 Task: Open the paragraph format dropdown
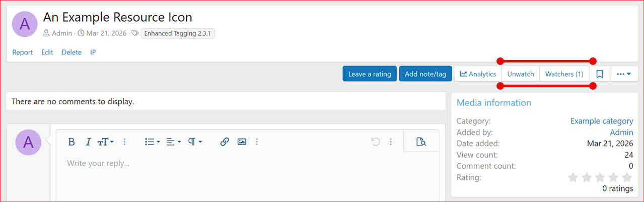[195, 142]
